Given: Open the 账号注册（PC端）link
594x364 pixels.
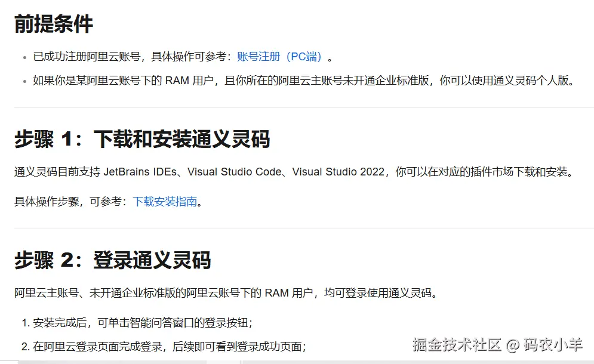Looking at the screenshot, I should click(279, 57).
